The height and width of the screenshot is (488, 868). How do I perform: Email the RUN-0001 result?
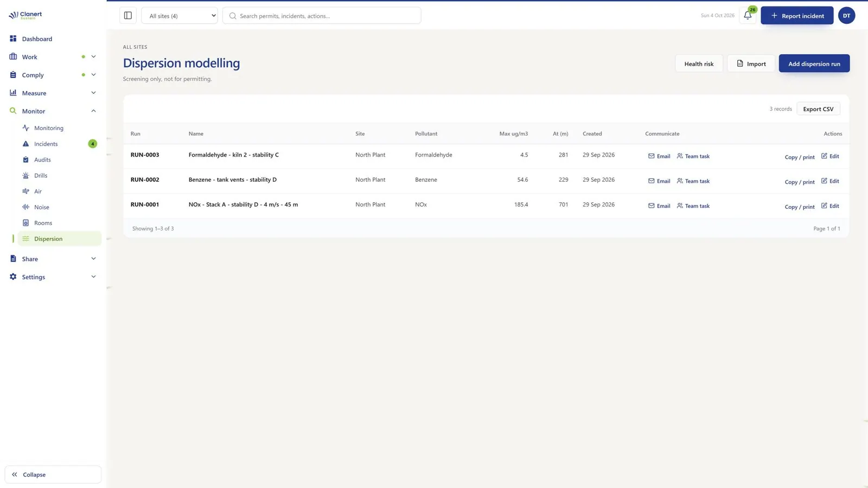pos(659,206)
